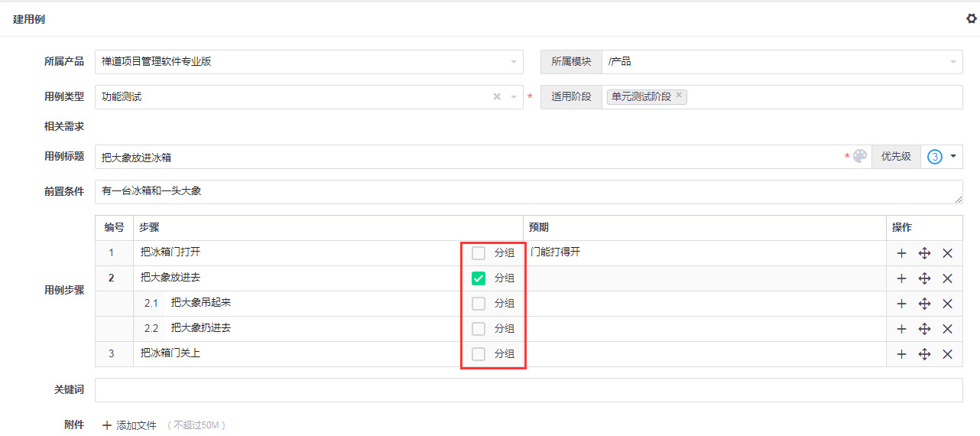
Task: Open the settings gear icon
Action: (x=972, y=19)
